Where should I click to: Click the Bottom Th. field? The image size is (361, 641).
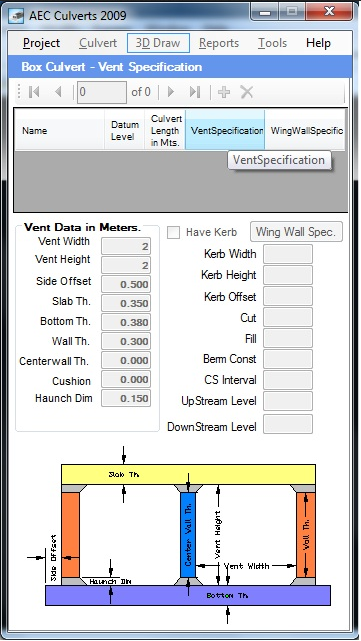tap(126, 322)
